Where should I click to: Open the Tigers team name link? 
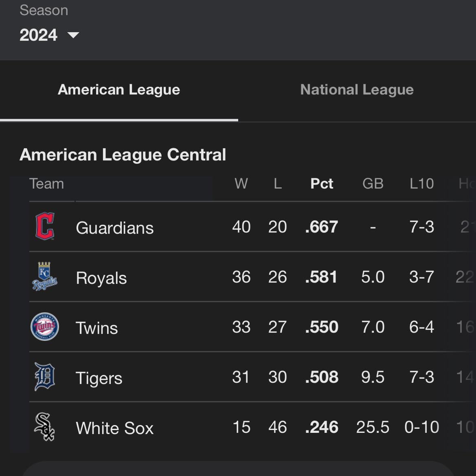(x=99, y=378)
